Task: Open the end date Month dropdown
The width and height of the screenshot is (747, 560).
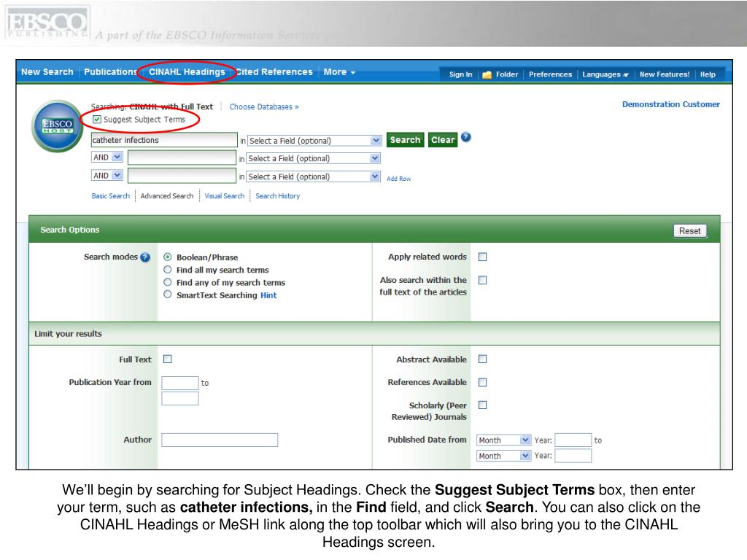Action: (x=504, y=456)
